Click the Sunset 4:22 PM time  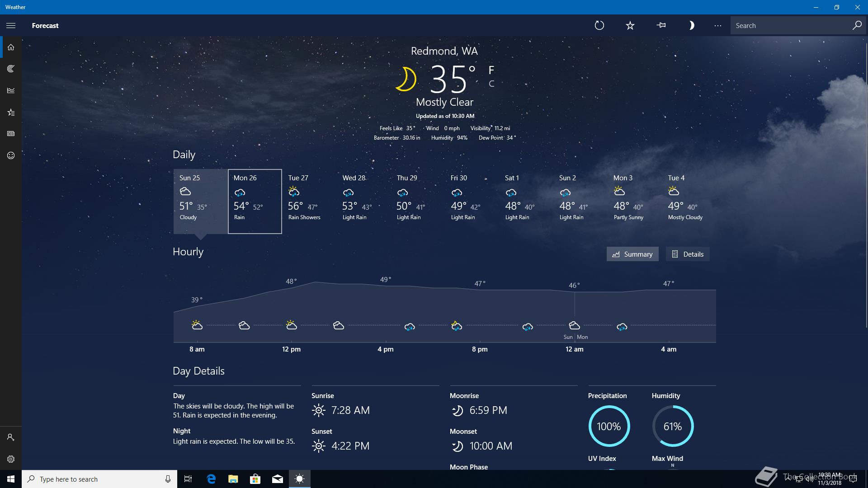point(350,446)
